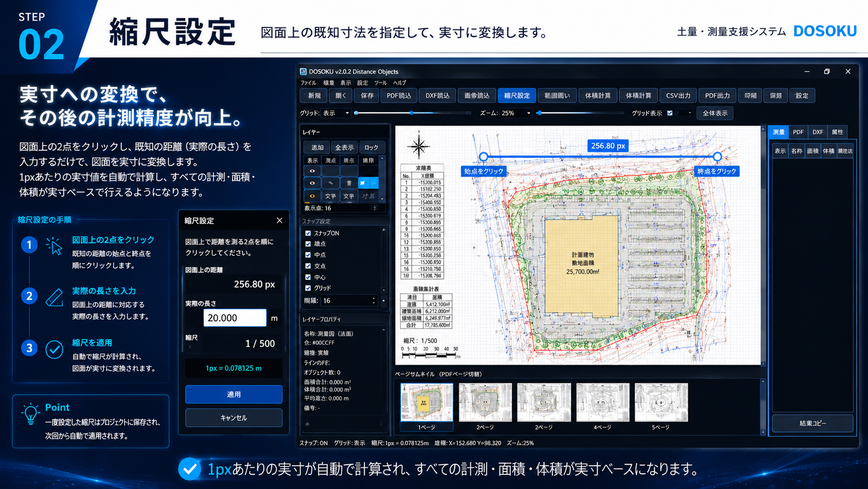Image resolution: width=868 pixels, height=489 pixels.
Task: Toggle the 端点 snap checkbox
Action: coord(308,244)
